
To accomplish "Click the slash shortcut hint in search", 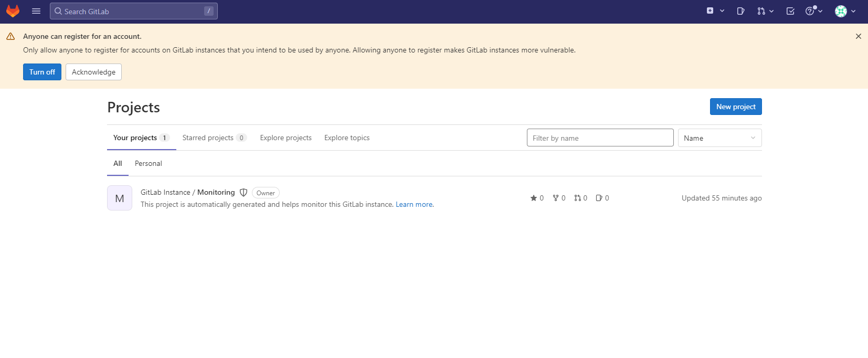I will (209, 11).
